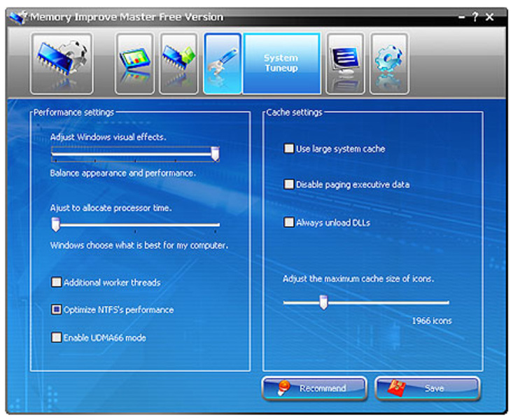Click the icon cache size slider thumb
Image resolution: width=513 pixels, height=420 pixels.
323,302
